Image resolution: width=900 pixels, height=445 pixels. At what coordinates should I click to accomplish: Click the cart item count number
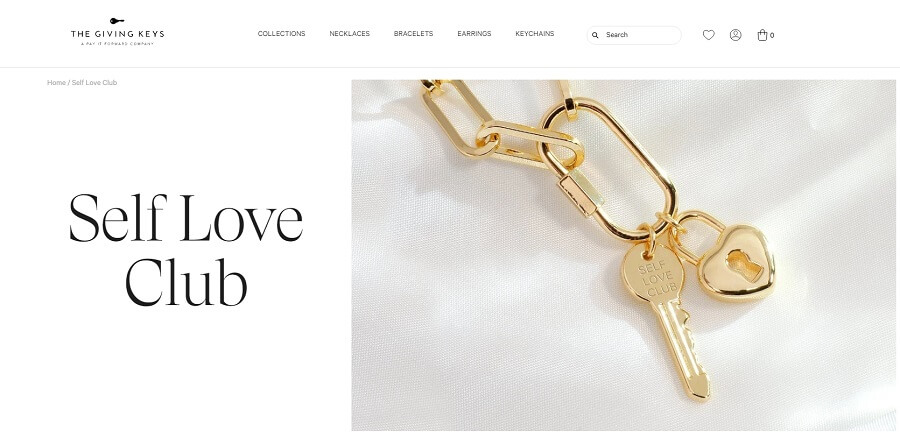tap(772, 36)
